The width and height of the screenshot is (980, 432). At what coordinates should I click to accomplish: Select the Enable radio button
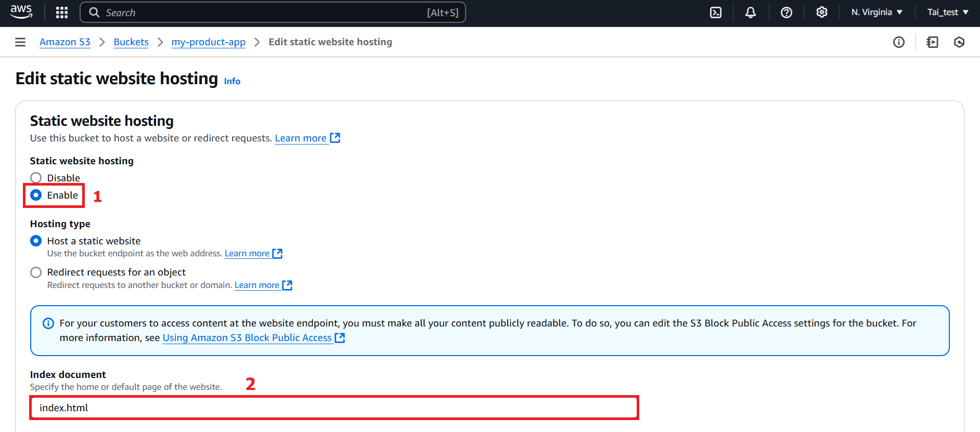(x=36, y=195)
